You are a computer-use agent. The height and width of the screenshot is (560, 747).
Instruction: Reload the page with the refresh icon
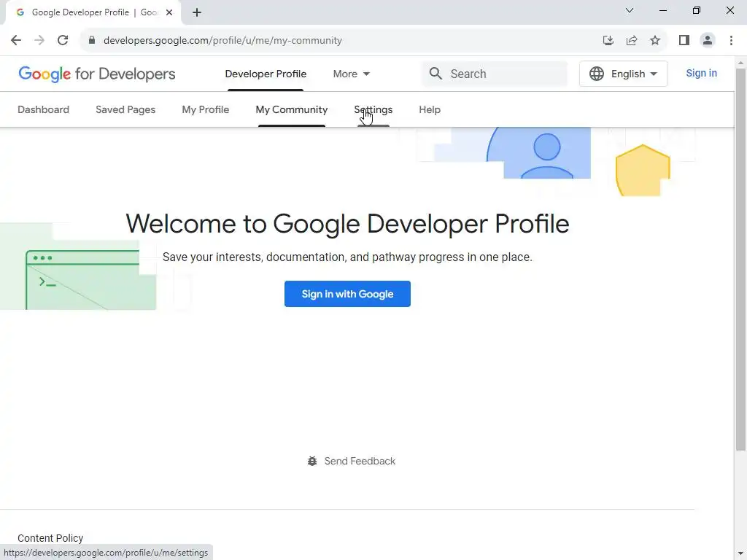pos(63,41)
